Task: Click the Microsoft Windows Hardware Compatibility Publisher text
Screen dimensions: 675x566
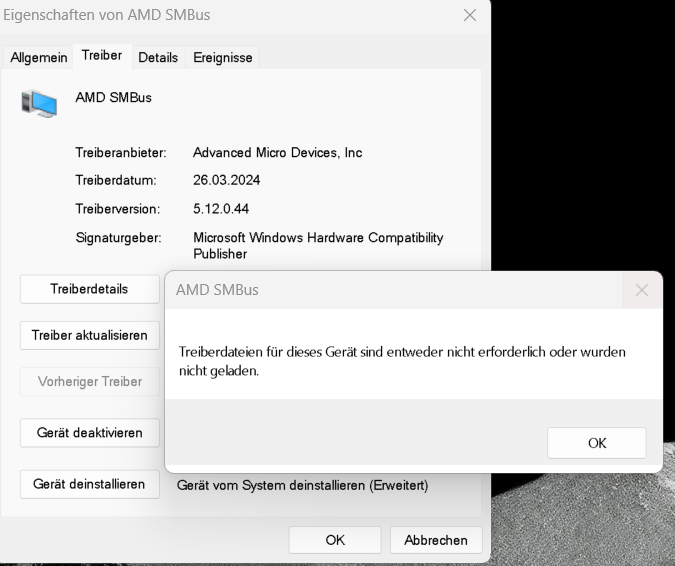Action: pyautogui.click(x=318, y=245)
